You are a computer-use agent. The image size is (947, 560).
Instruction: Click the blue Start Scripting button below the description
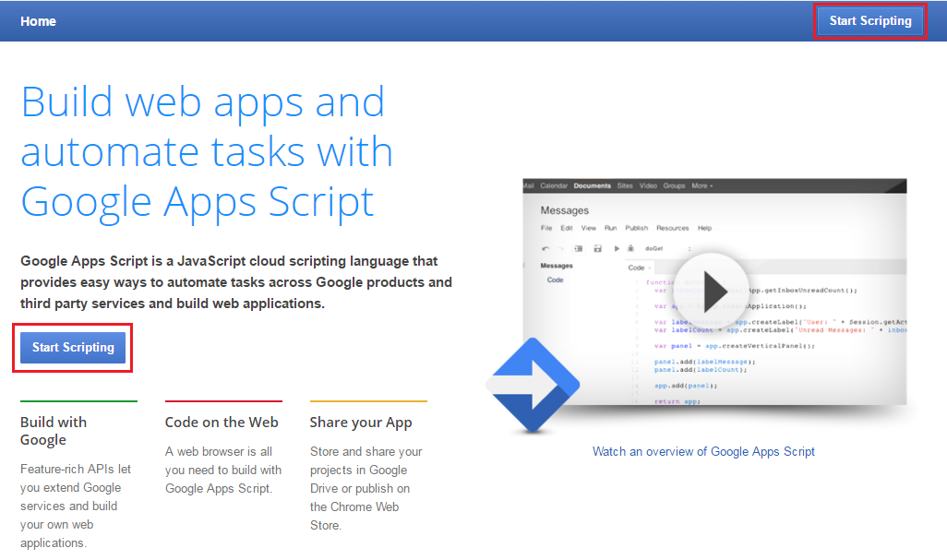pos(72,348)
